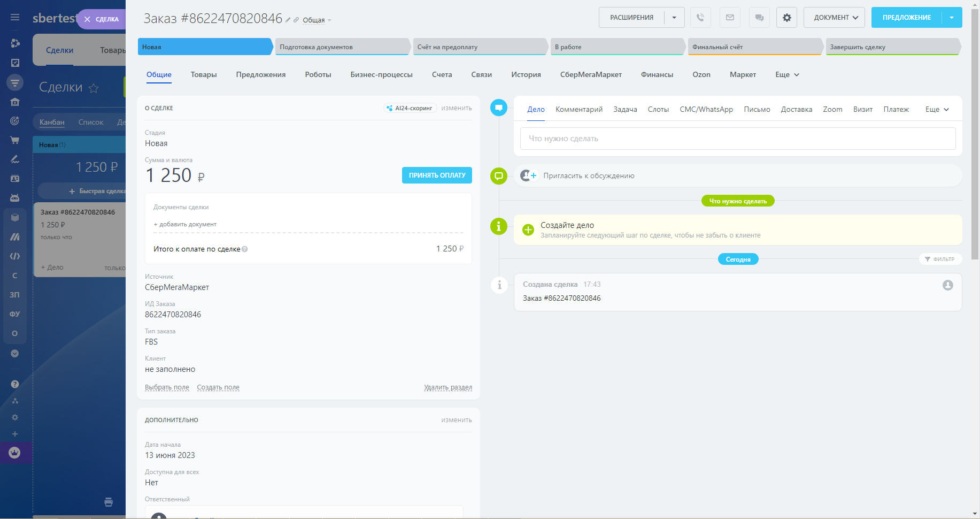Toggle the favorite star next to Сделки
The image size is (980, 519).
click(94, 88)
